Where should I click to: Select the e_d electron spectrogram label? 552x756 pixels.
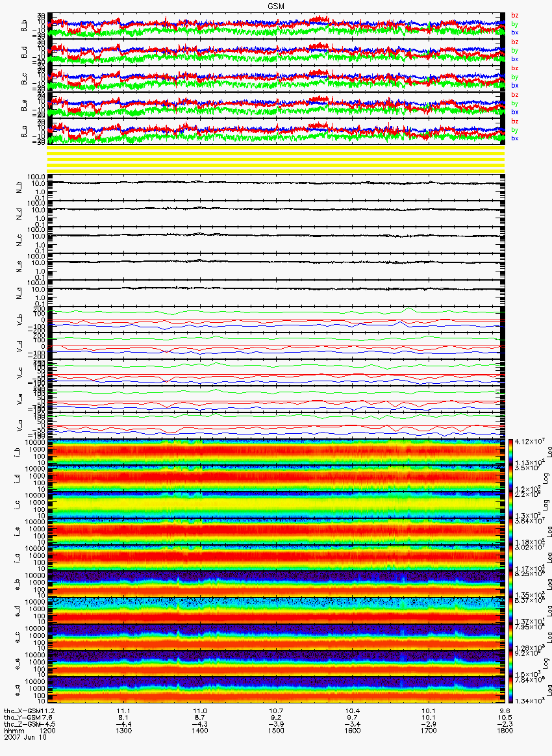click(18, 612)
